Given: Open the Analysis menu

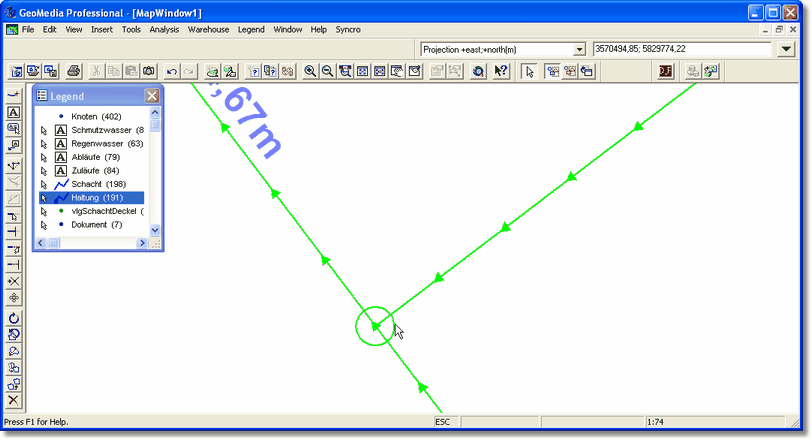Looking at the screenshot, I should pyautogui.click(x=164, y=30).
